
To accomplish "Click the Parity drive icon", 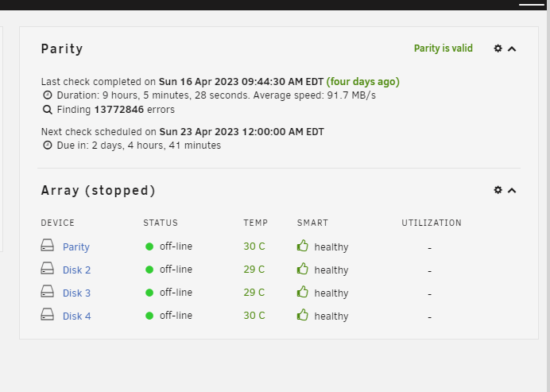I will coord(48,246).
